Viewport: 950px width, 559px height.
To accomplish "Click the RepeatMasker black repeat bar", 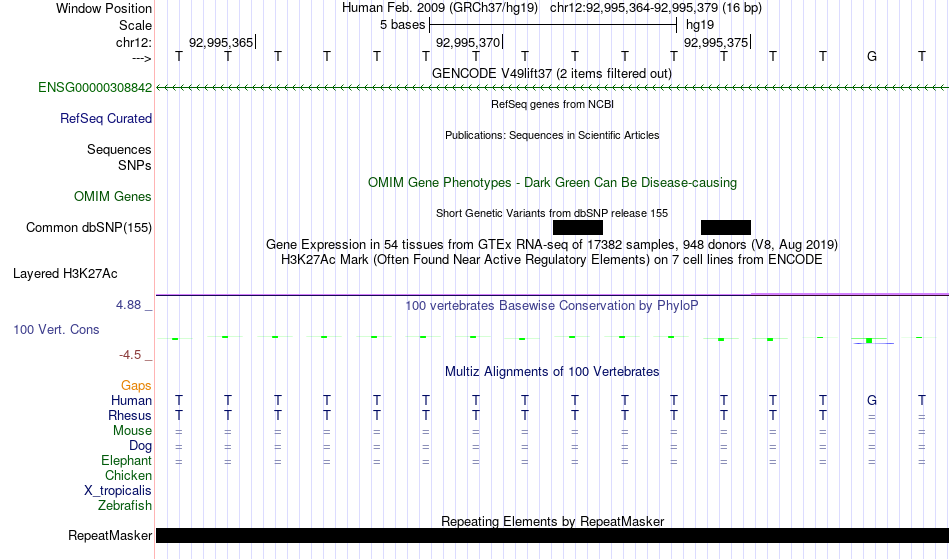I will (552, 535).
